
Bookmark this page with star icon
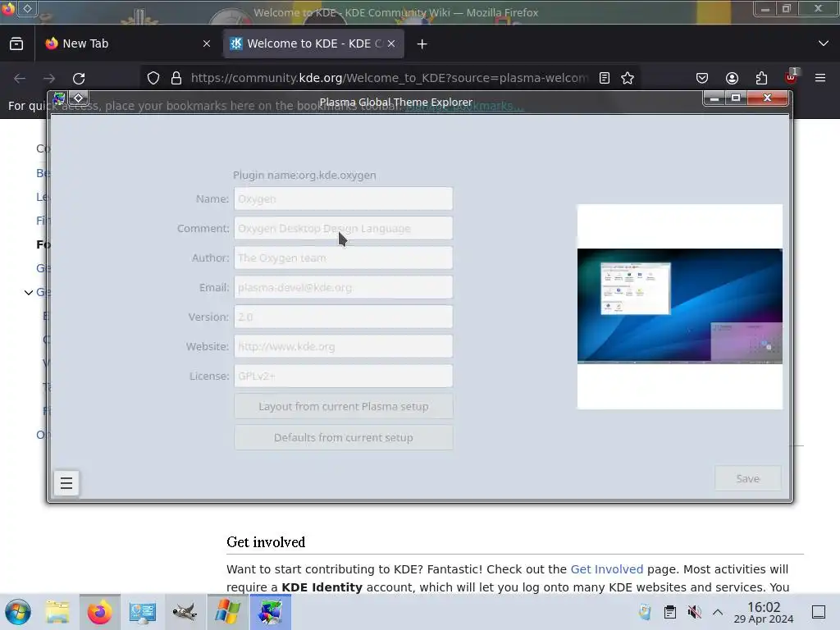coord(628,78)
